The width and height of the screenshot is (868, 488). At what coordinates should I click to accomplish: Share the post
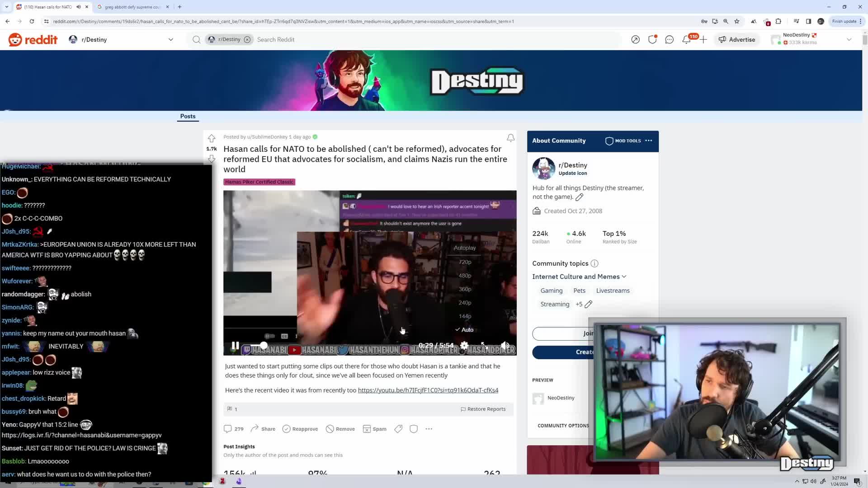click(263, 429)
